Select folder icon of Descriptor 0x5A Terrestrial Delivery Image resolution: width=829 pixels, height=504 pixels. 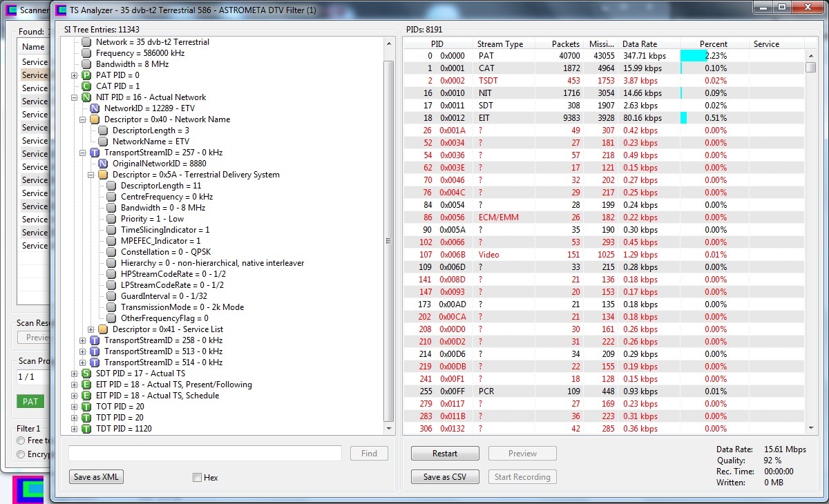(x=103, y=175)
